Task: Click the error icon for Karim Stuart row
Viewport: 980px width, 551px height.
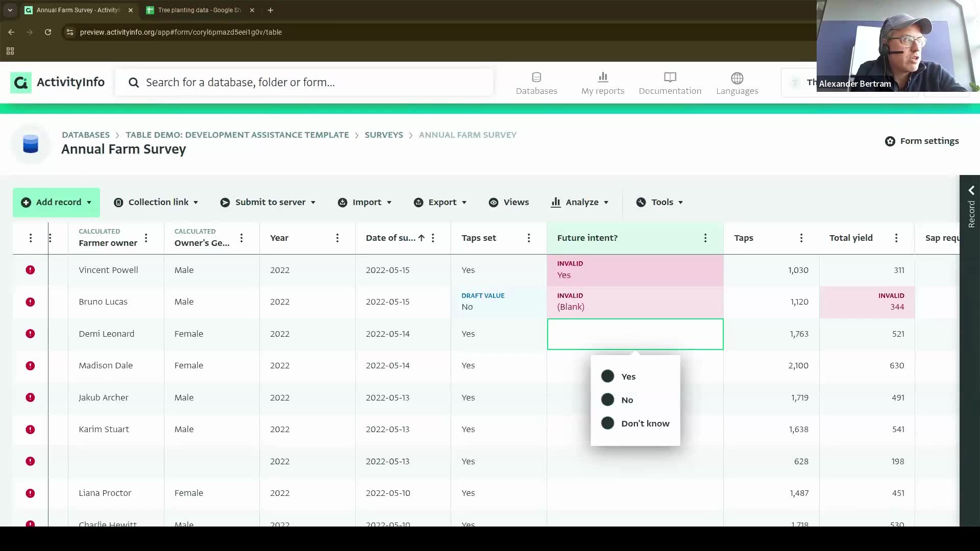Action: (x=30, y=430)
